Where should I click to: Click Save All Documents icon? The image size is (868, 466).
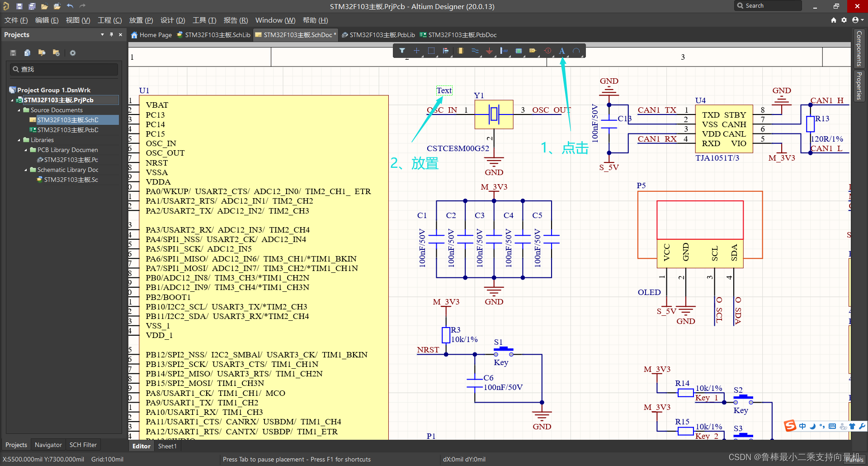click(32, 6)
